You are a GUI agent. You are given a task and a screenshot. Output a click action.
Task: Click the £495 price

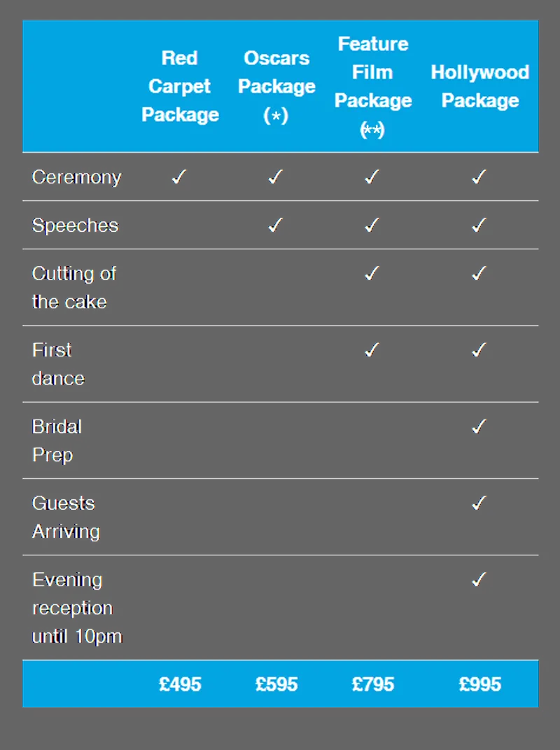click(x=181, y=684)
